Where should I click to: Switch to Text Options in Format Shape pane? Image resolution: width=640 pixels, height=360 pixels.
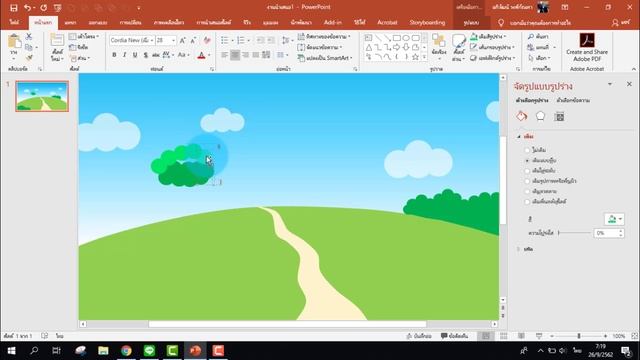(573, 100)
